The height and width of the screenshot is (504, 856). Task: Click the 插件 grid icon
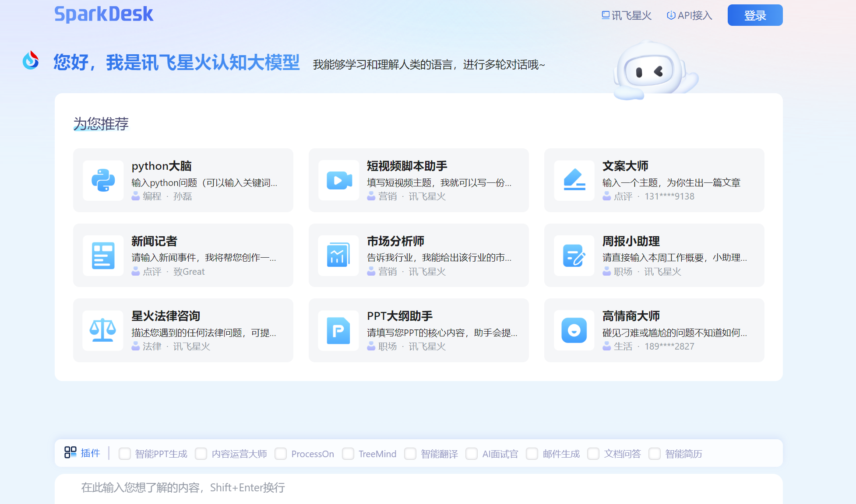(70, 452)
